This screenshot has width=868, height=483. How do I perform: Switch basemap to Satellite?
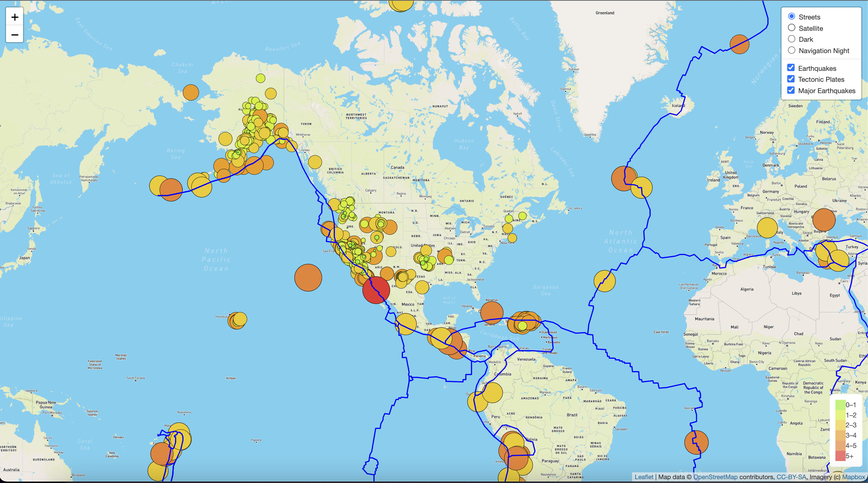pos(791,28)
